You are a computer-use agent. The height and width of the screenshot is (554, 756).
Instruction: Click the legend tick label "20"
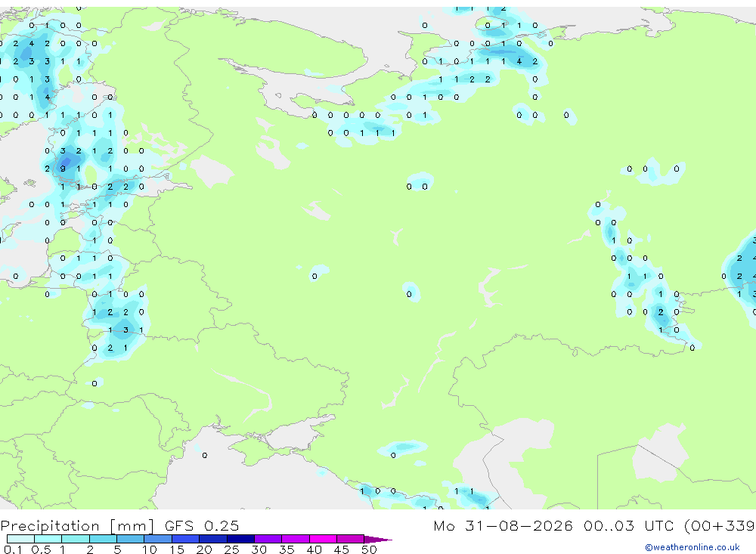click(x=204, y=549)
